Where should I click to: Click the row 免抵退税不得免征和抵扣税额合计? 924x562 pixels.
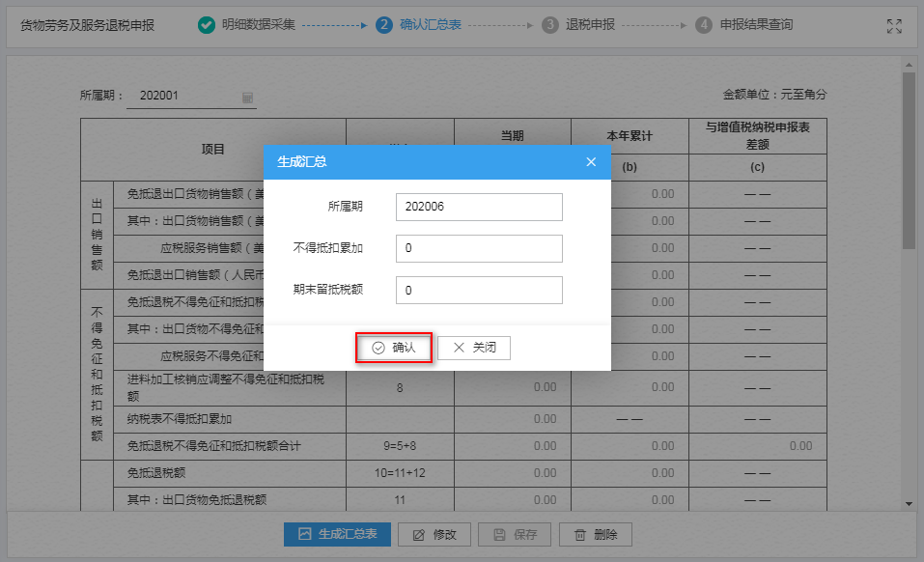pyautogui.click(x=469, y=446)
